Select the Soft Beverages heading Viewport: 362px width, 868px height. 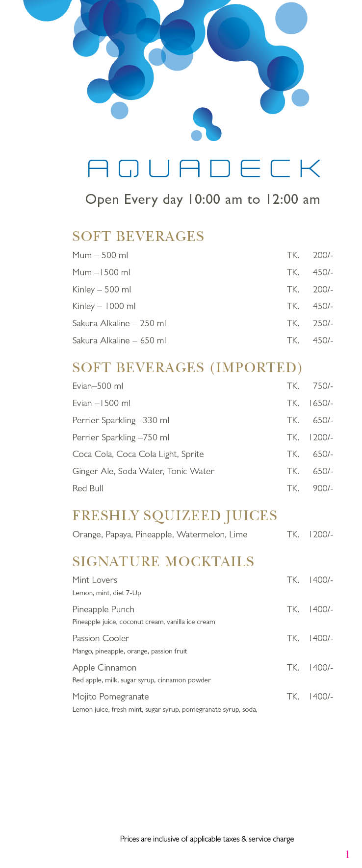(138, 236)
